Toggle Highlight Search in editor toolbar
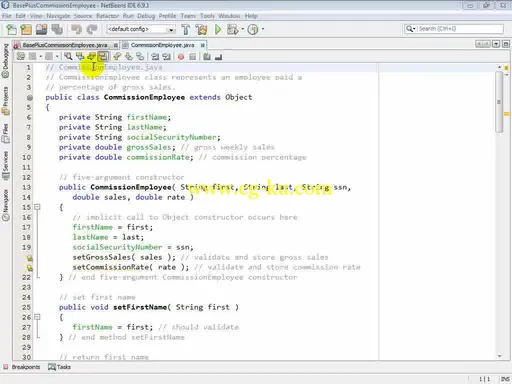 103,57
